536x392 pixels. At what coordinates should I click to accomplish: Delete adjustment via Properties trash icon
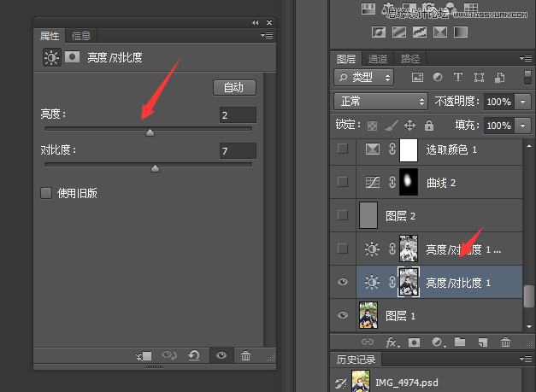pos(245,355)
